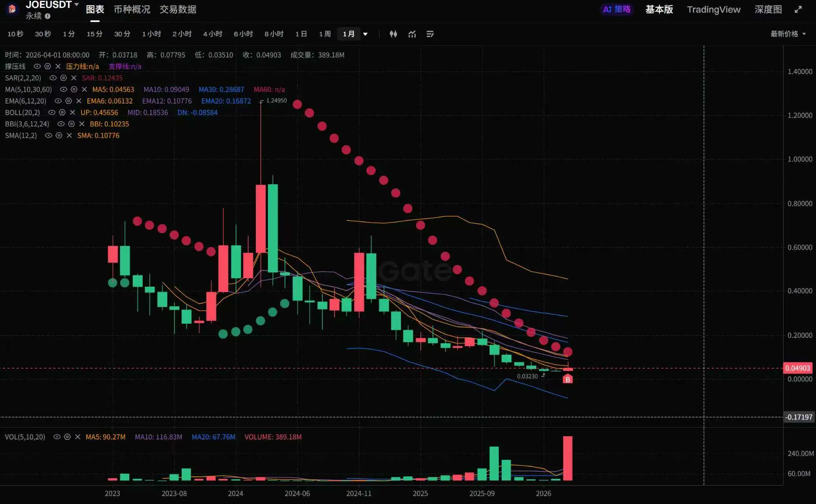Hide the EMA(6,12,20) indicator via eye

[58, 101]
